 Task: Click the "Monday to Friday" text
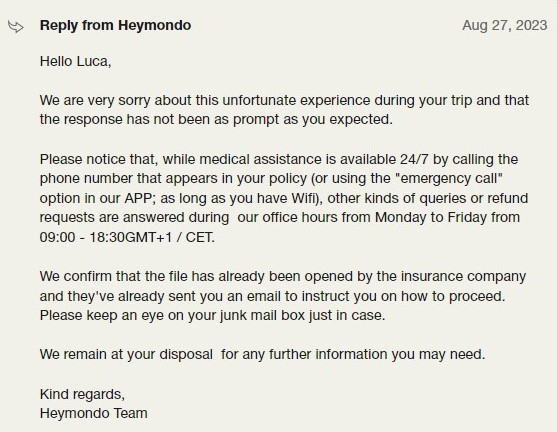coord(431,217)
